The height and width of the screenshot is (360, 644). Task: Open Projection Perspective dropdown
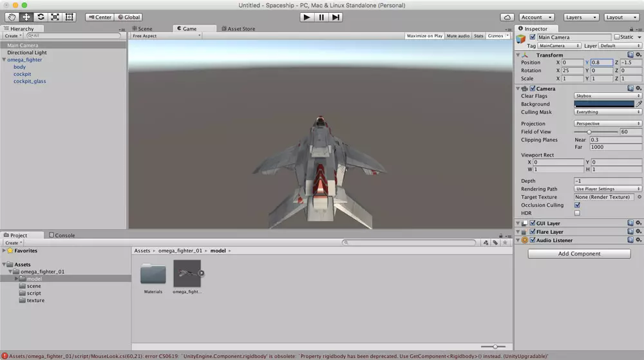pos(607,124)
